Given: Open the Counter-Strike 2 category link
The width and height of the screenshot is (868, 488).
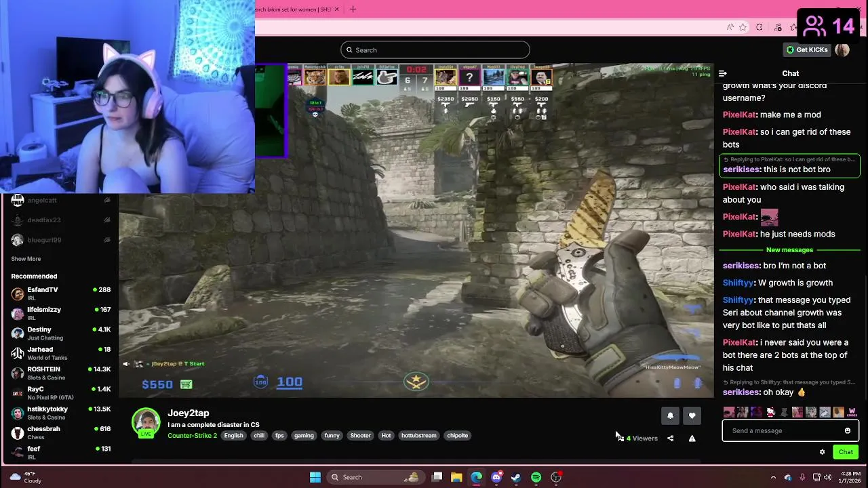Looking at the screenshot, I should pos(192,435).
